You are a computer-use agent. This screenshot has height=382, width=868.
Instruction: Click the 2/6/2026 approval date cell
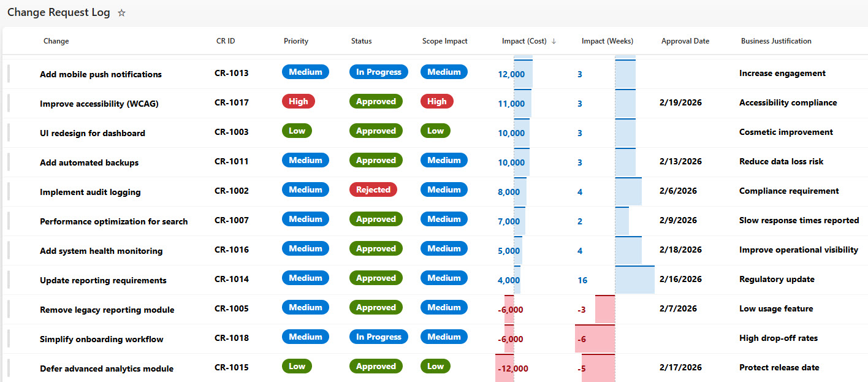[678, 191]
